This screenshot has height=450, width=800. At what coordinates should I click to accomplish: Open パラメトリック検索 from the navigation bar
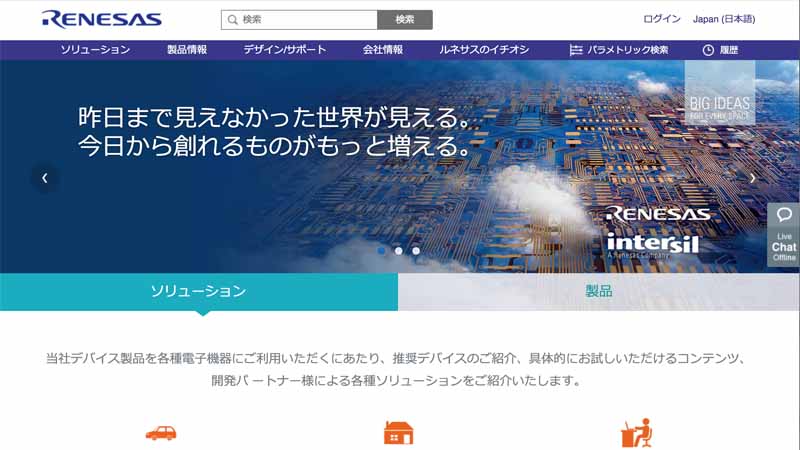[628, 50]
